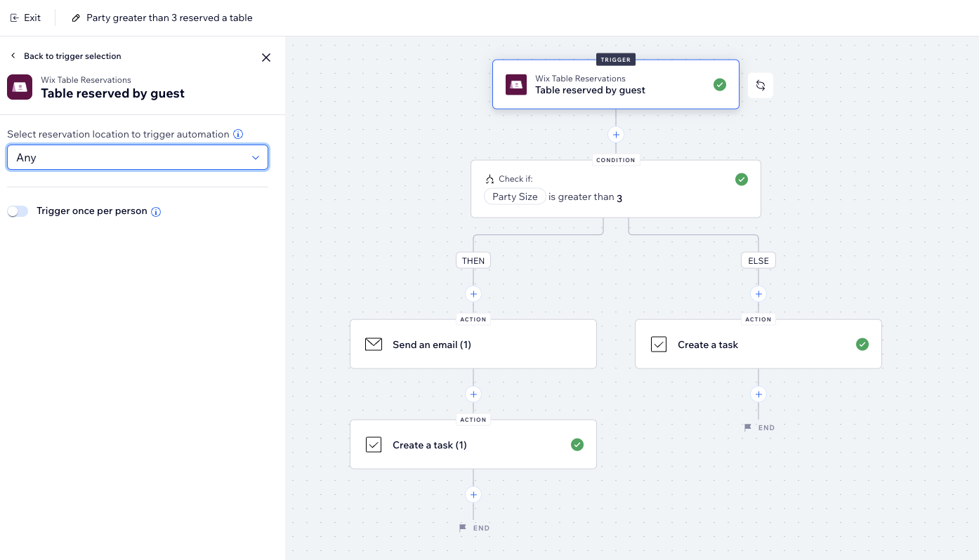Add a step under the THEN branch
Screen dimensions: 979x560
[473, 294]
